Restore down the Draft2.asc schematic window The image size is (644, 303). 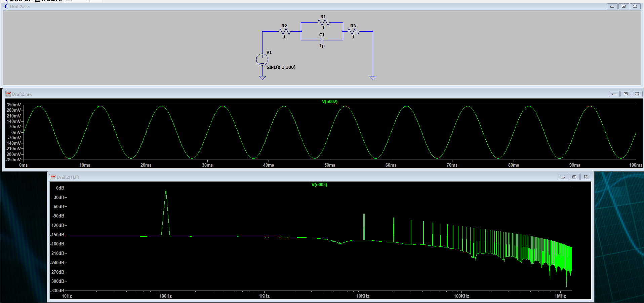(623, 6)
